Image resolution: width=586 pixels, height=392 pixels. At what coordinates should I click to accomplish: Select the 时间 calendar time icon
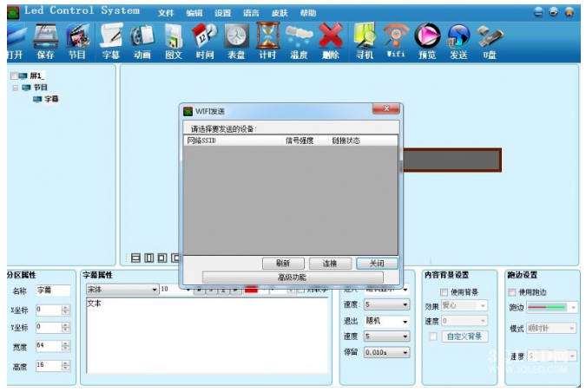pos(205,41)
